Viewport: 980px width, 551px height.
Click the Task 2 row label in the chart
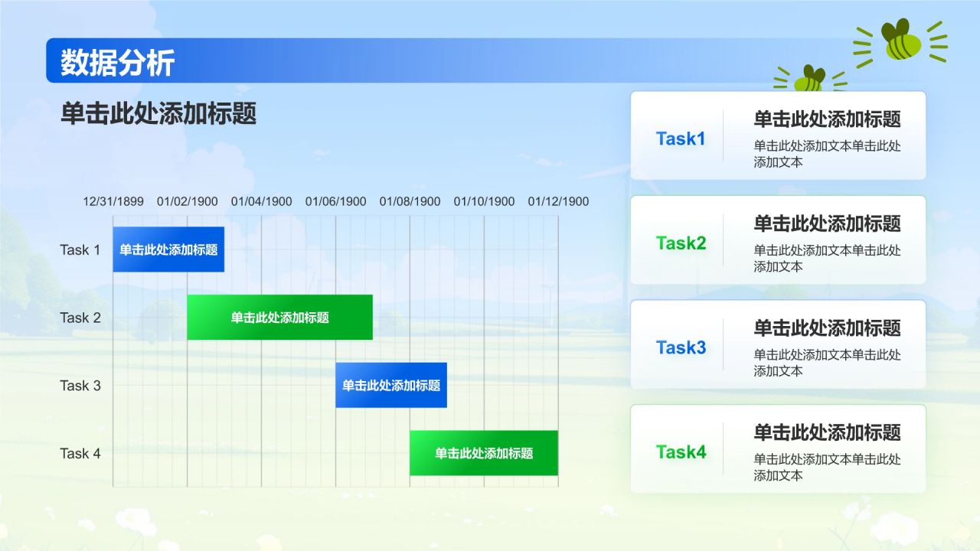(x=80, y=318)
